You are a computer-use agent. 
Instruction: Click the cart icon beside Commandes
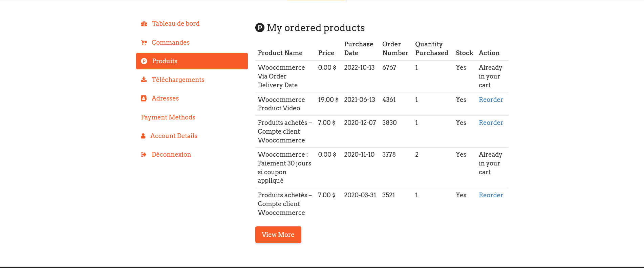coord(144,43)
